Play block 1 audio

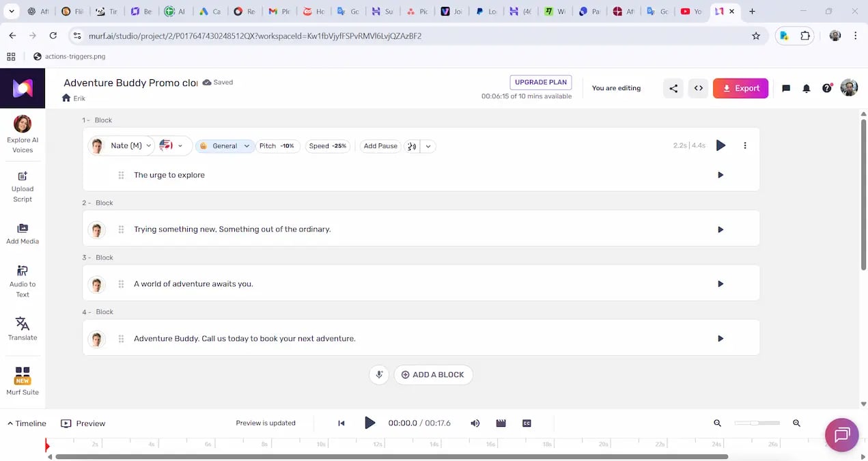tap(720, 145)
